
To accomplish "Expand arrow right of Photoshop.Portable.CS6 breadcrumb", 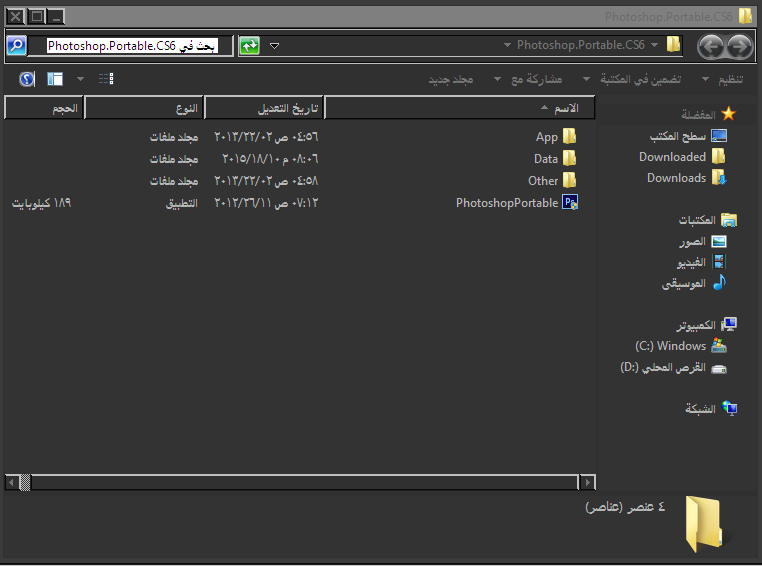I will 654,45.
